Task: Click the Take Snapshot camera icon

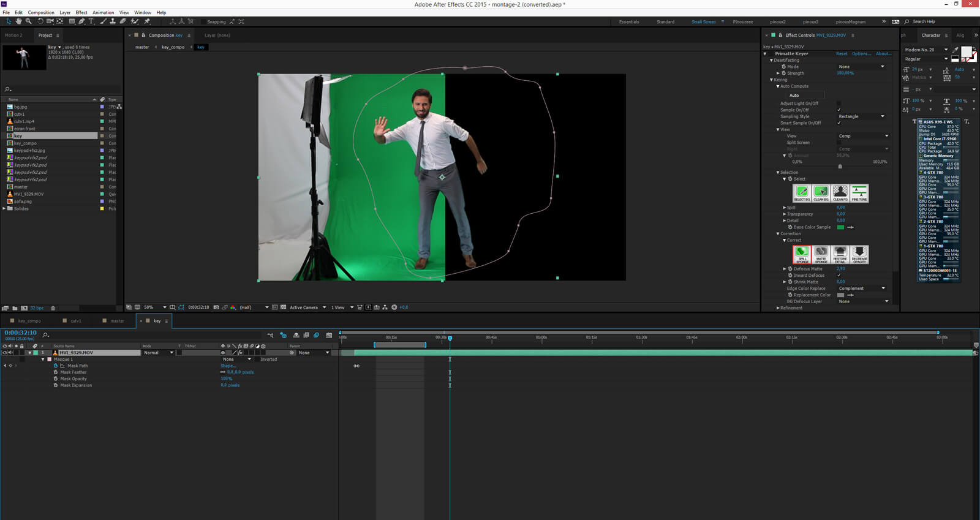Action: click(216, 307)
